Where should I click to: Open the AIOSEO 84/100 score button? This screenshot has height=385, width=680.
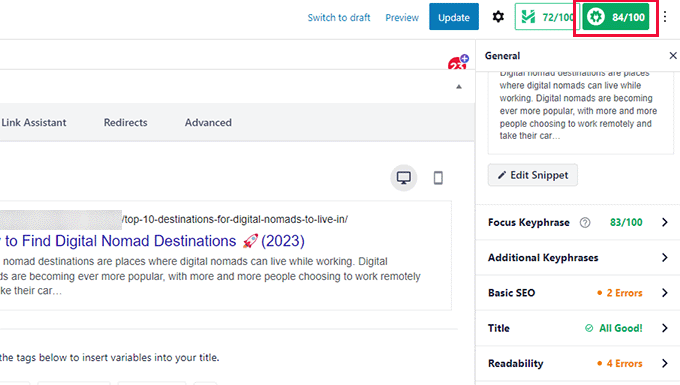pos(615,17)
